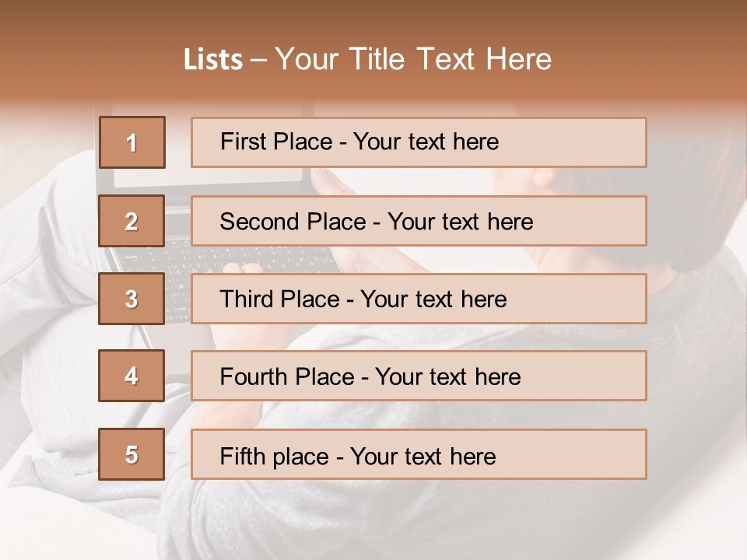Select the Fourth Place text box
Screen dimensions: 747x560
[x=418, y=376]
